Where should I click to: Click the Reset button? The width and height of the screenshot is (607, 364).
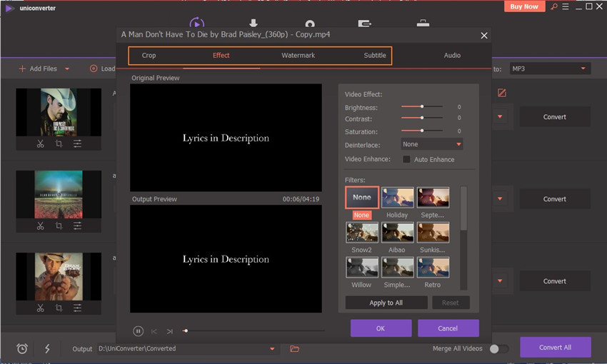click(x=450, y=303)
